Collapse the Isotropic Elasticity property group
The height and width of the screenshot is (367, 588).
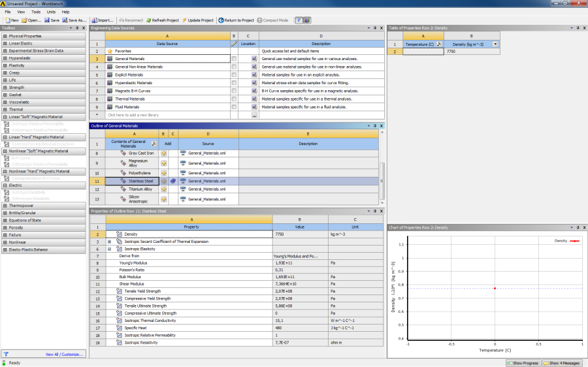(x=109, y=249)
